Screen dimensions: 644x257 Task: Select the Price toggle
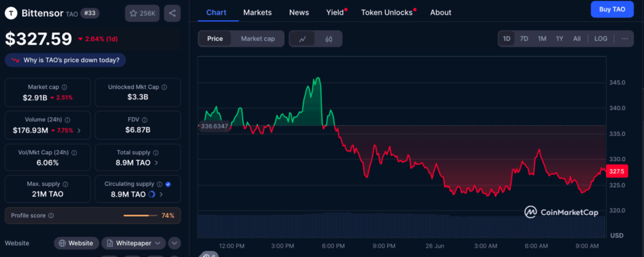215,38
